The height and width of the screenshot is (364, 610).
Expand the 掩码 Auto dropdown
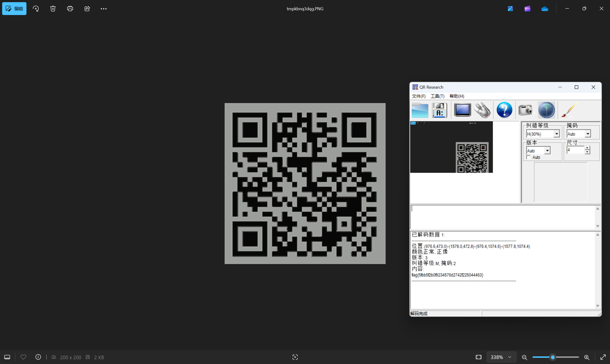click(588, 134)
